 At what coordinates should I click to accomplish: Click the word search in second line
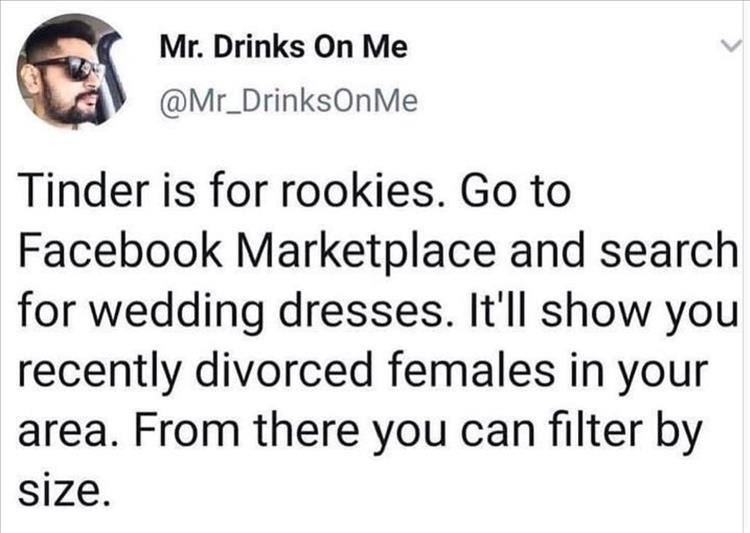click(x=669, y=251)
